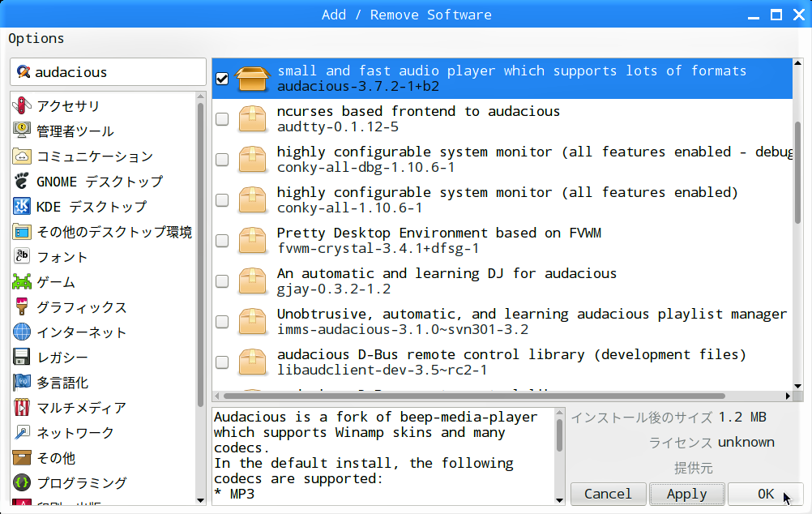Select the インターネット globe icon
This screenshot has height=514, width=812.
[x=22, y=332]
